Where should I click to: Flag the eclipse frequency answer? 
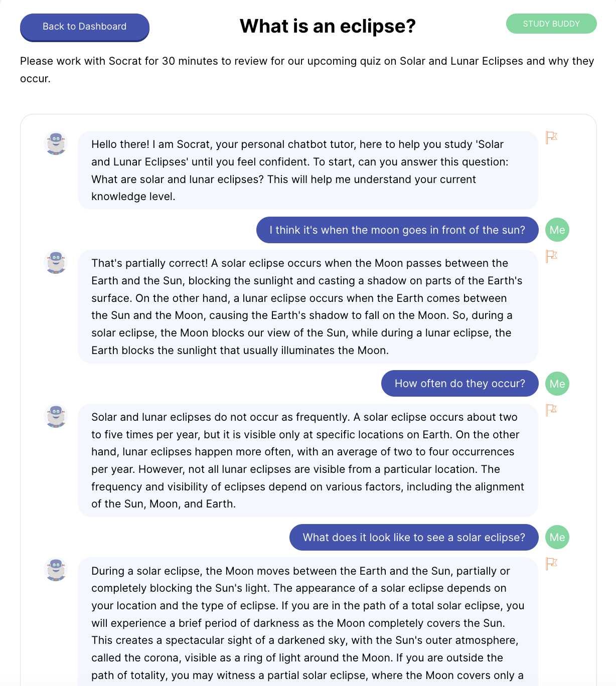[x=551, y=410]
